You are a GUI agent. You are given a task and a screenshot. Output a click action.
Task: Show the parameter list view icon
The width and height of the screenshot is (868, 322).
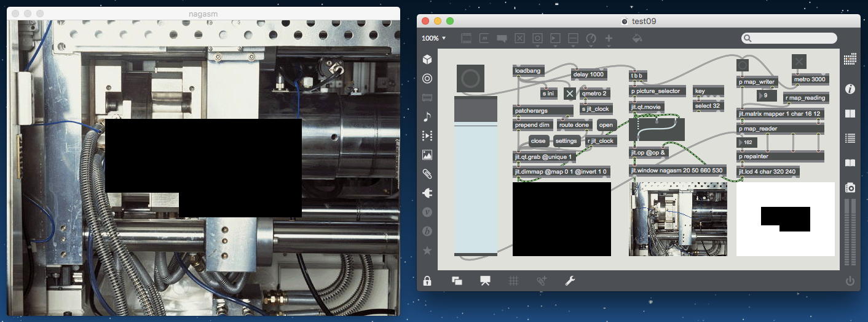point(850,138)
